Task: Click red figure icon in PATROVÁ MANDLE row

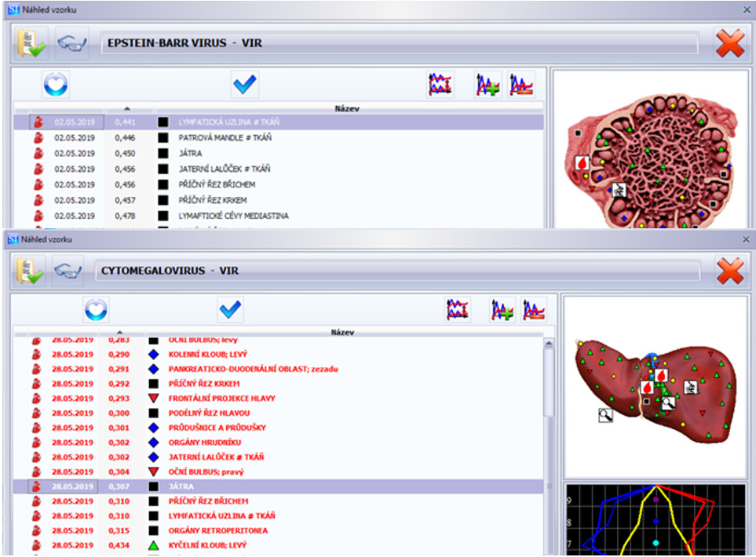Action: pyautogui.click(x=38, y=138)
